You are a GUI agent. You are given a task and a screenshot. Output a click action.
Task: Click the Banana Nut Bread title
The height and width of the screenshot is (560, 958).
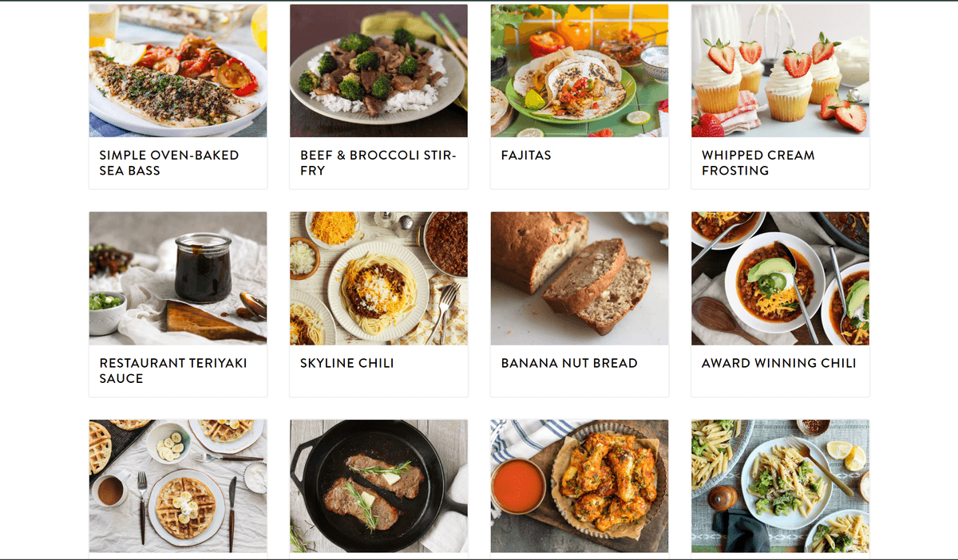coord(569,364)
